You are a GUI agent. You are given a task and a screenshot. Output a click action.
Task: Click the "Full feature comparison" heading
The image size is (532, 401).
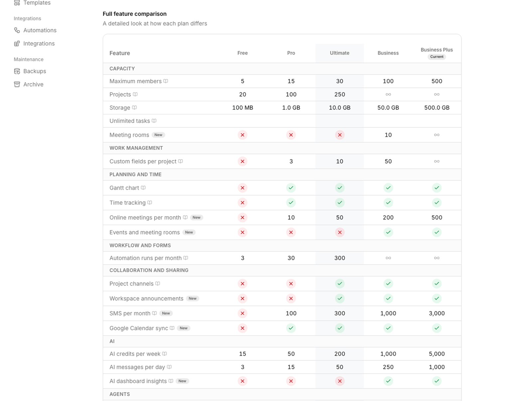135,14
